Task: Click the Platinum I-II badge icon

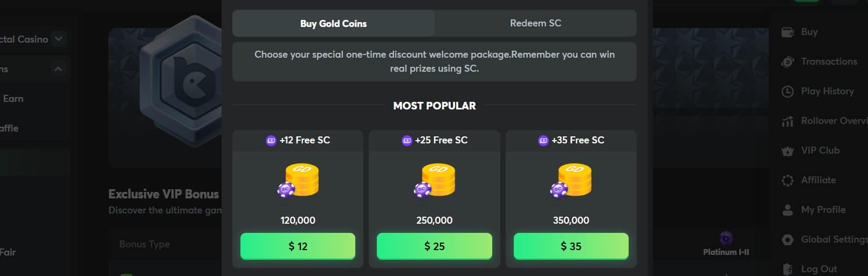Action: coord(726,238)
